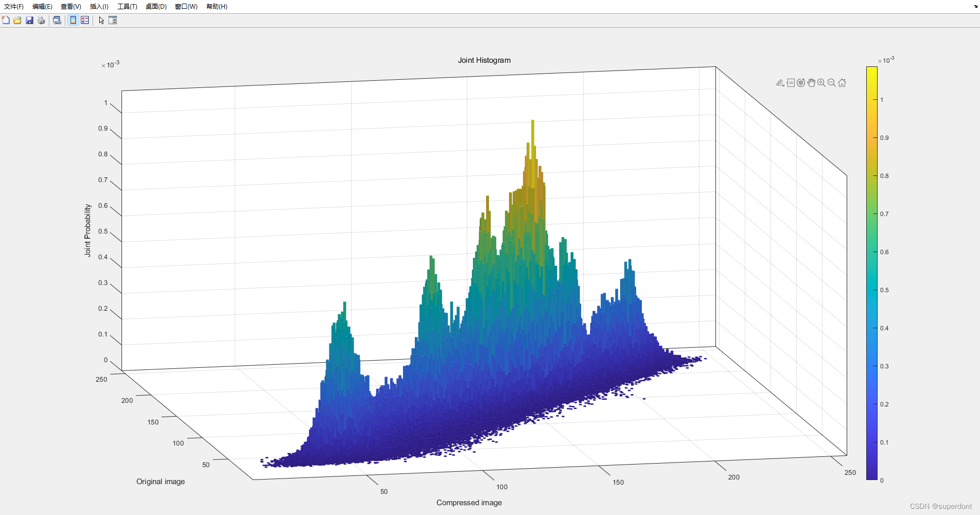The height and width of the screenshot is (515, 980).
Task: Open the 帮助(H) menu
Action: point(217,7)
